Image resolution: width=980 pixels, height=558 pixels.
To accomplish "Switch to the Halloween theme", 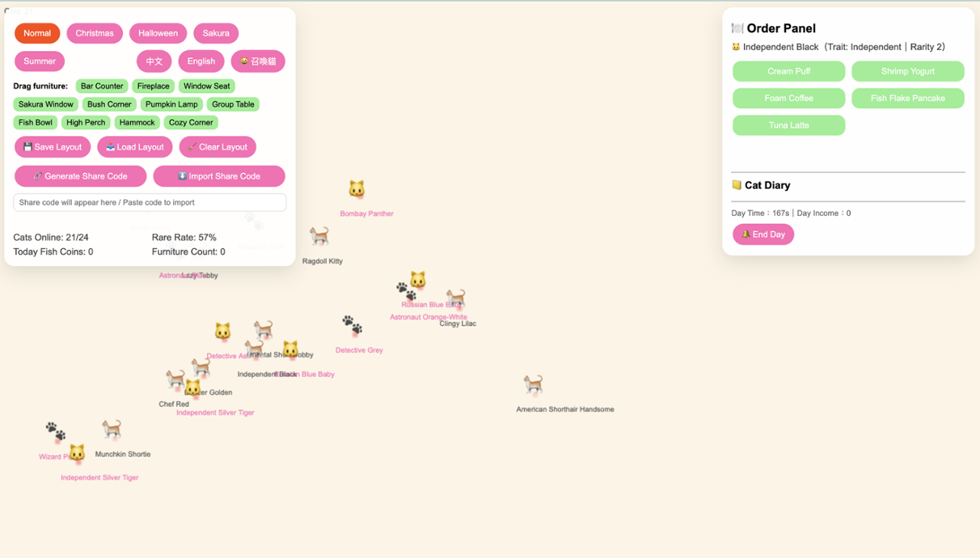I will (157, 33).
